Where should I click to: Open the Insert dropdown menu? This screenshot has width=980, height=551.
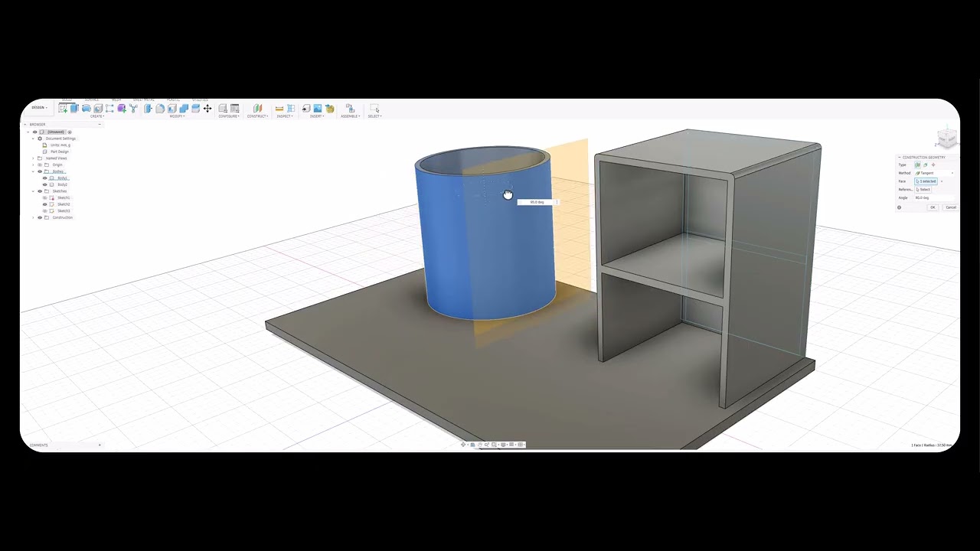point(316,116)
